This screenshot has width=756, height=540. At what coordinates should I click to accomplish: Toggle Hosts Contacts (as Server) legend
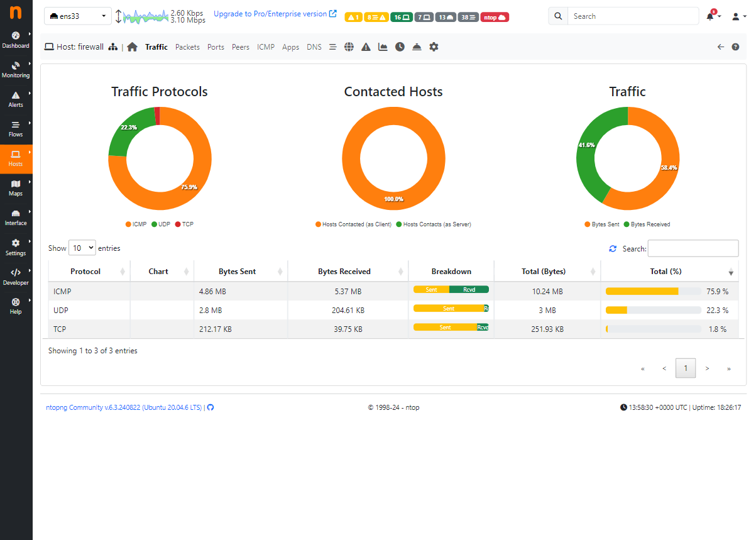point(434,224)
